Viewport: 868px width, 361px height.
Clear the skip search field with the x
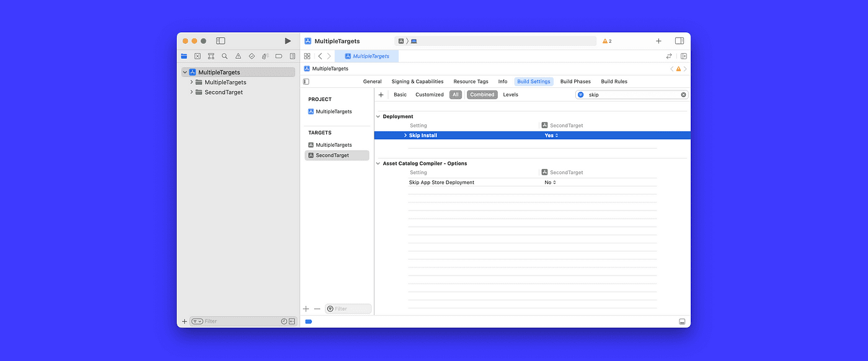point(683,94)
